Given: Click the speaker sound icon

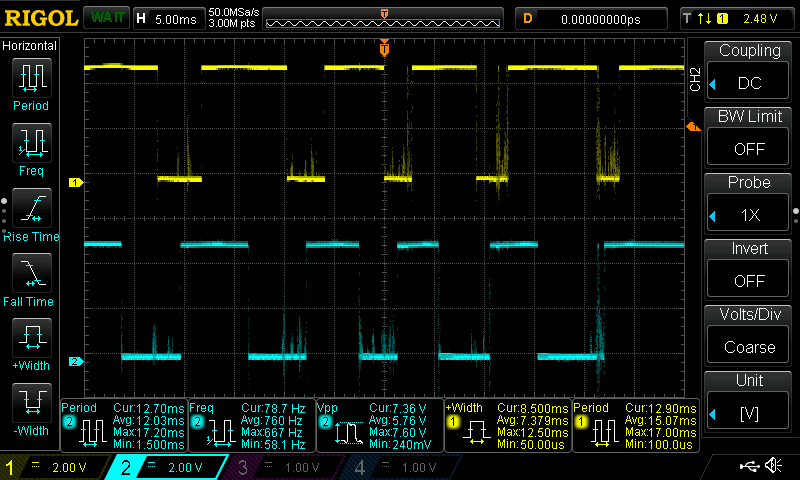Looking at the screenshot, I should tap(772, 466).
